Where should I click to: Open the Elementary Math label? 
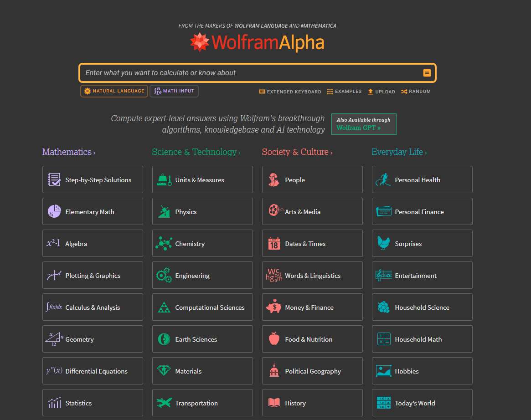pyautogui.click(x=89, y=212)
